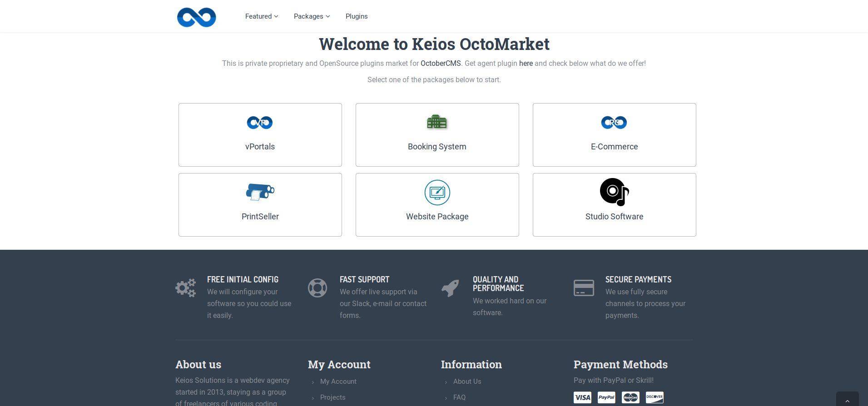
Task: Visit the FAQ footer link
Action: [459, 397]
